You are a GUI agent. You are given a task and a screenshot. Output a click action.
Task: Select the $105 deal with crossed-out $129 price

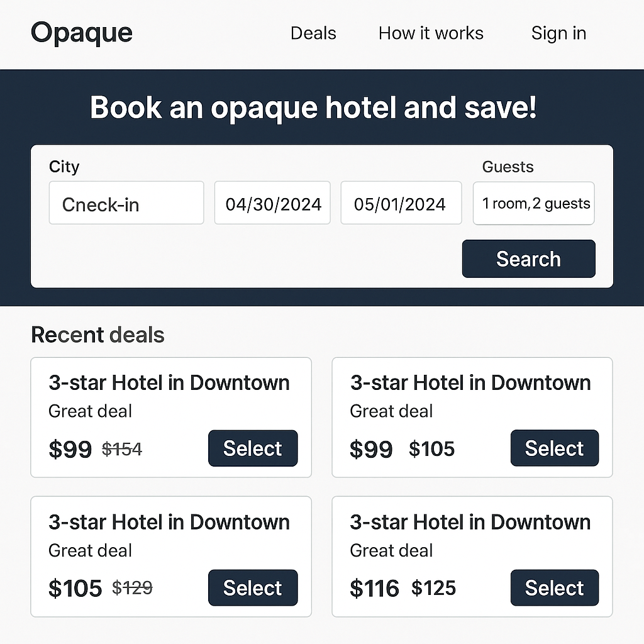pos(253,587)
